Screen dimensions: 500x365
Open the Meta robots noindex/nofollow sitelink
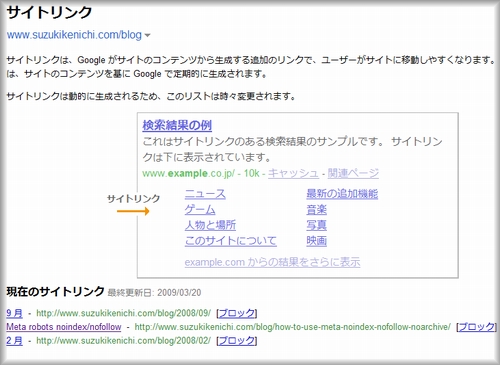pos(64,327)
